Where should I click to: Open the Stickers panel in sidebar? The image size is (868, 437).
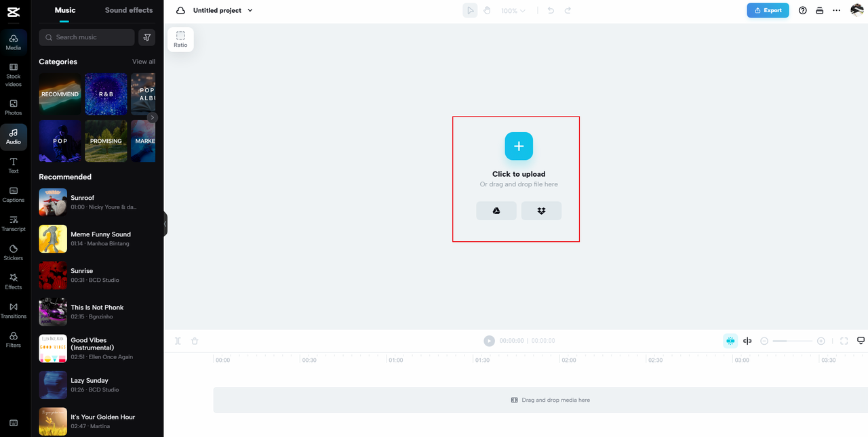coord(14,252)
